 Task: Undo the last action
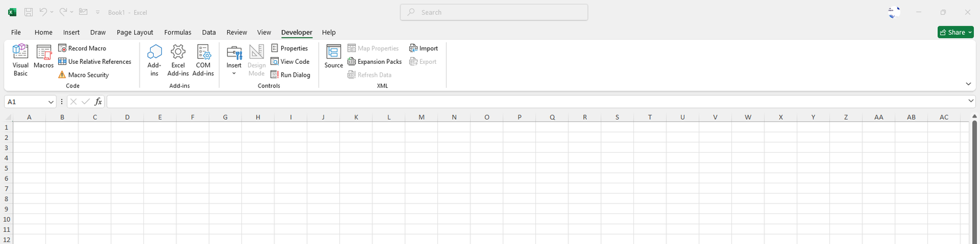click(x=43, y=12)
